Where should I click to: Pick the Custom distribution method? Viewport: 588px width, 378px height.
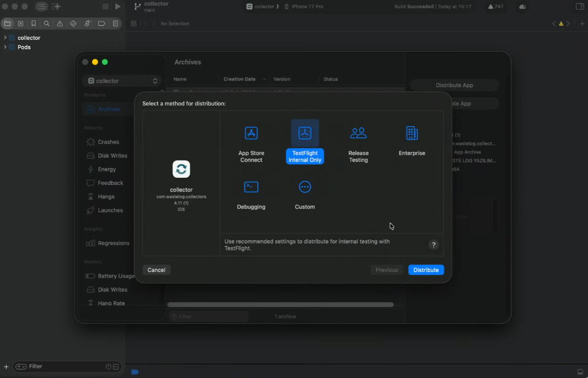pos(304,193)
